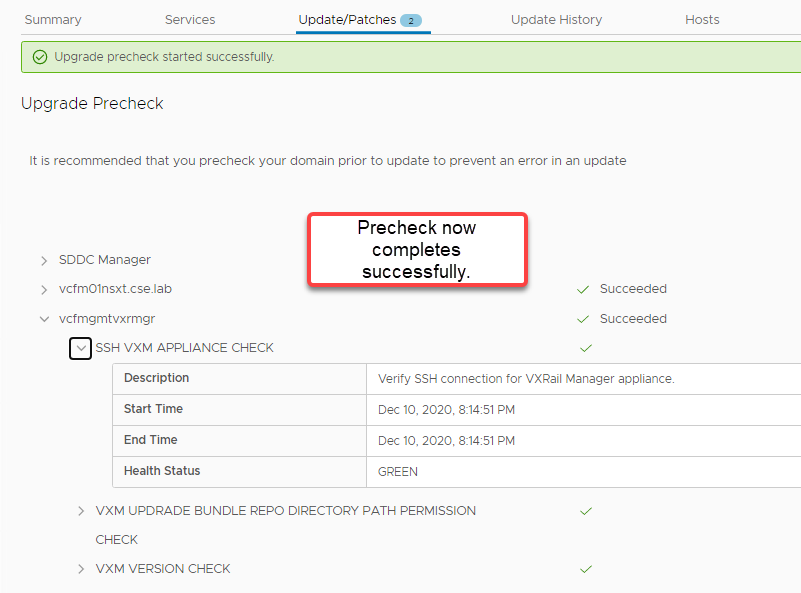Click the Upgrade Precheck heading
The image size is (801, 593).
pos(92,103)
